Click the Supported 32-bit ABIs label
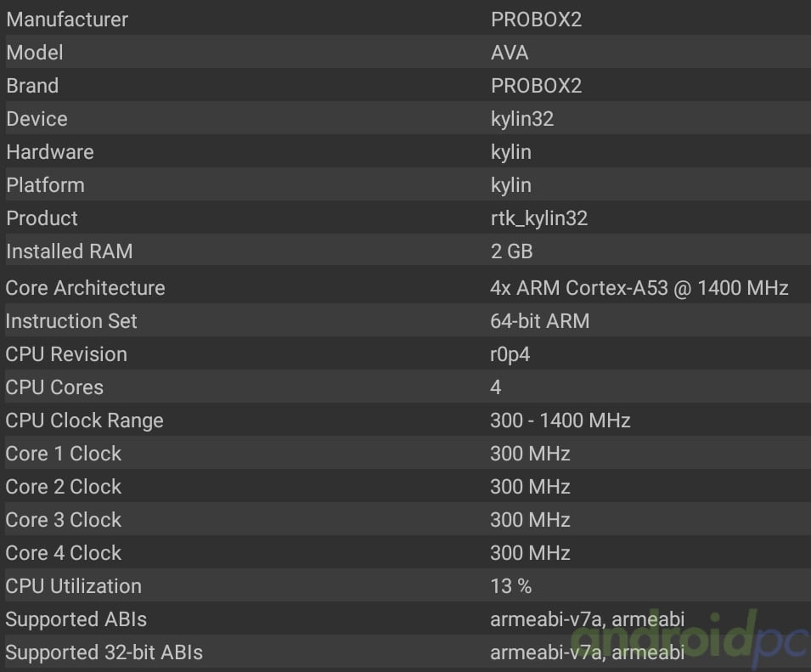This screenshot has height=672, width=811. [x=104, y=652]
